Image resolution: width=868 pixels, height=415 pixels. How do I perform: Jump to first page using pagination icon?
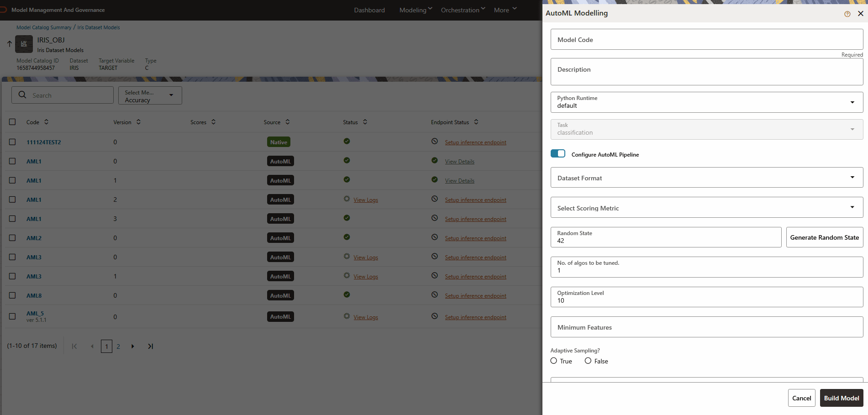(74, 346)
